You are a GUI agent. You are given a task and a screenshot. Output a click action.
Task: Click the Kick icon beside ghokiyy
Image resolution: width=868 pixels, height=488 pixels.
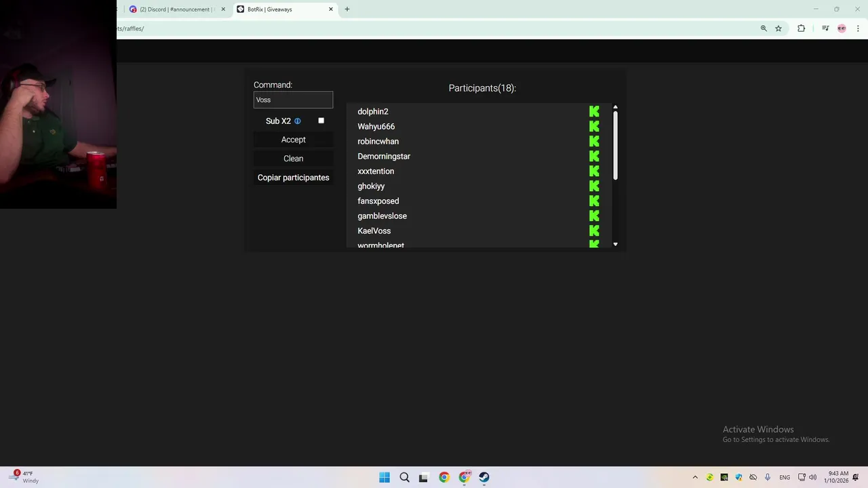pos(594,186)
